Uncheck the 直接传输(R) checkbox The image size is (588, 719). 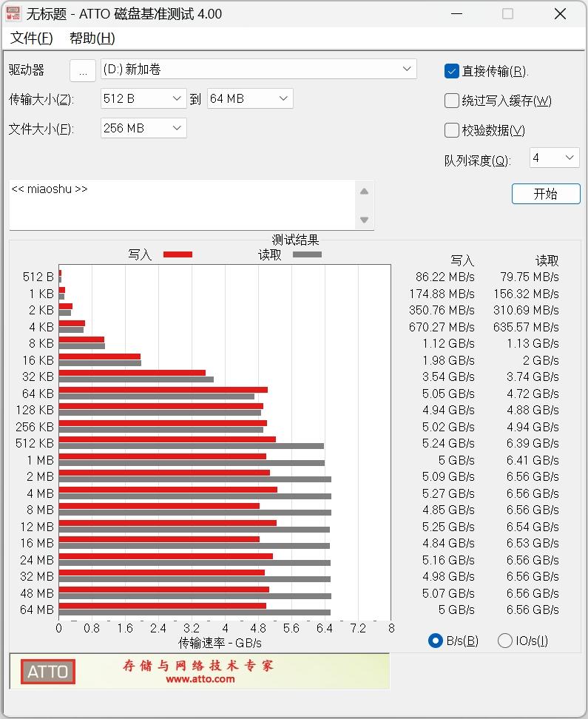click(452, 71)
